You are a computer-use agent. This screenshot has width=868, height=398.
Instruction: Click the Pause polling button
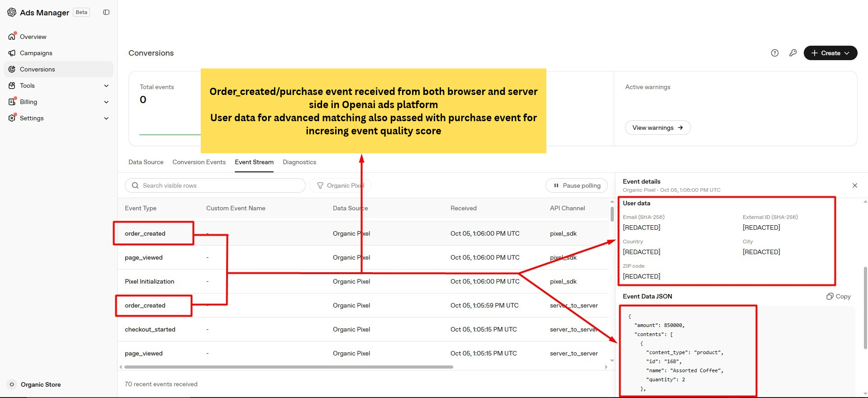[x=577, y=185]
